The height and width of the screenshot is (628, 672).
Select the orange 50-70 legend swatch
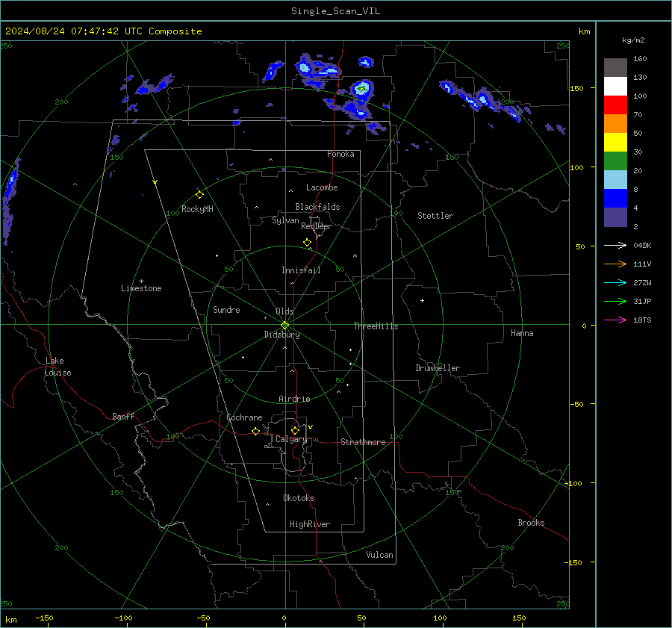point(615,123)
